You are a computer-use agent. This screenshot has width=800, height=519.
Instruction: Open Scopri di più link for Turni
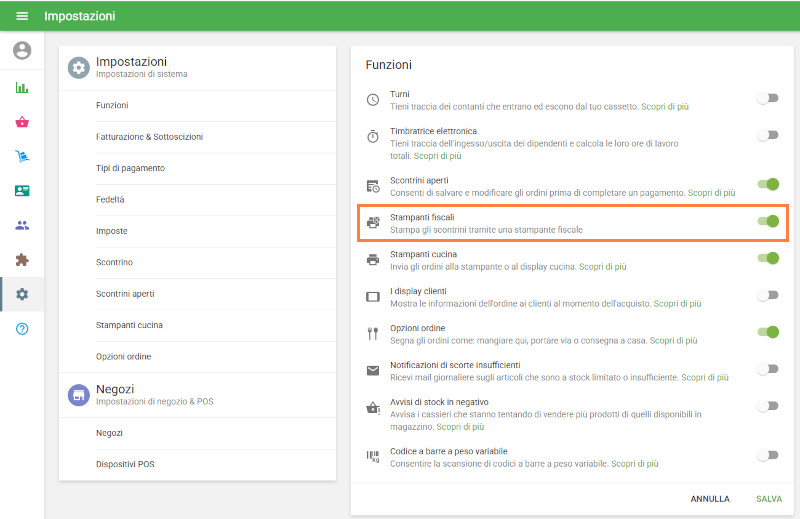click(665, 106)
